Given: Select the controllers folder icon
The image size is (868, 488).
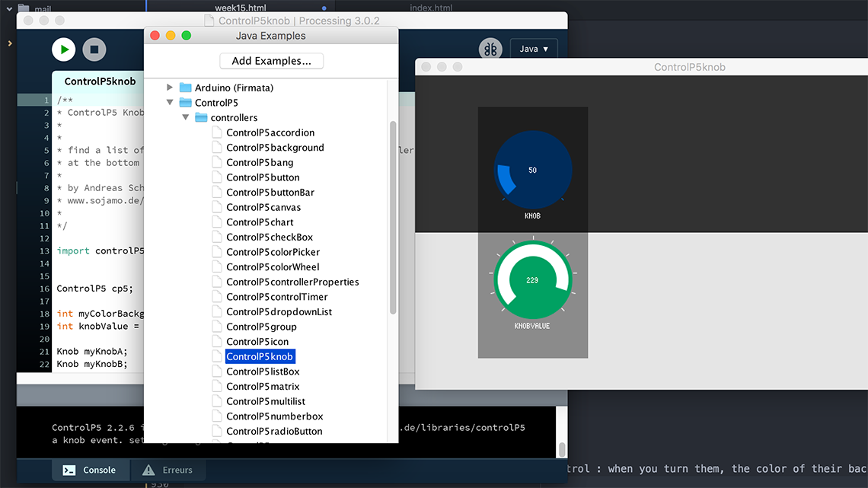Looking at the screenshot, I should pyautogui.click(x=201, y=117).
